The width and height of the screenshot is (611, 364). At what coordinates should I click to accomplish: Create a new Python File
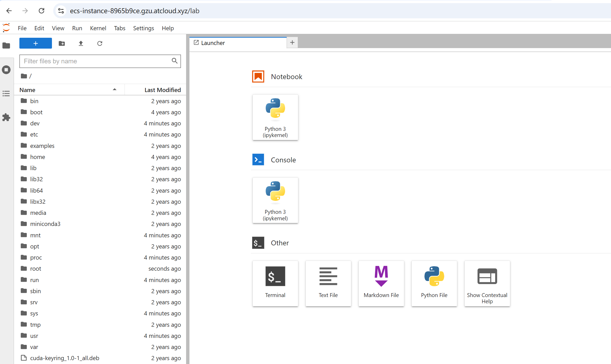(434, 283)
